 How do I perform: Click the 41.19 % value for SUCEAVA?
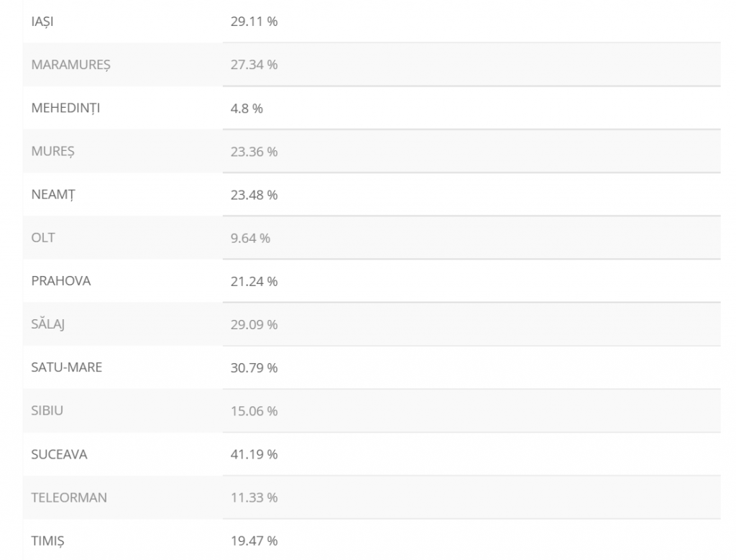pos(254,454)
